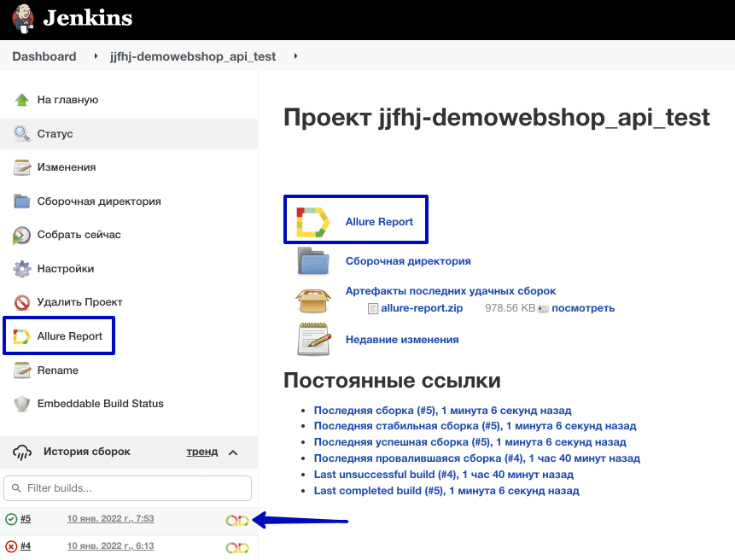This screenshot has width=735, height=560.
Task: Click the sidebar folder Сборочная директория icon
Action: [x=22, y=201]
